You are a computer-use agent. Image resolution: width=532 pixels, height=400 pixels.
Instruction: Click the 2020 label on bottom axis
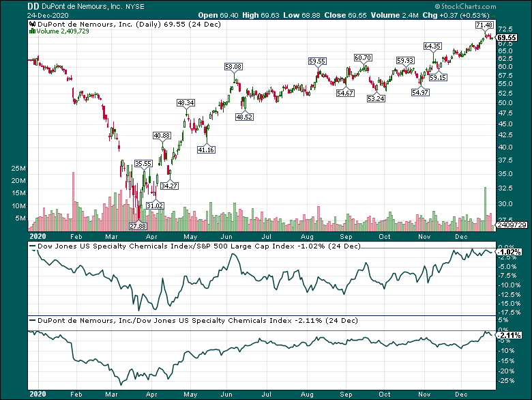38,395
